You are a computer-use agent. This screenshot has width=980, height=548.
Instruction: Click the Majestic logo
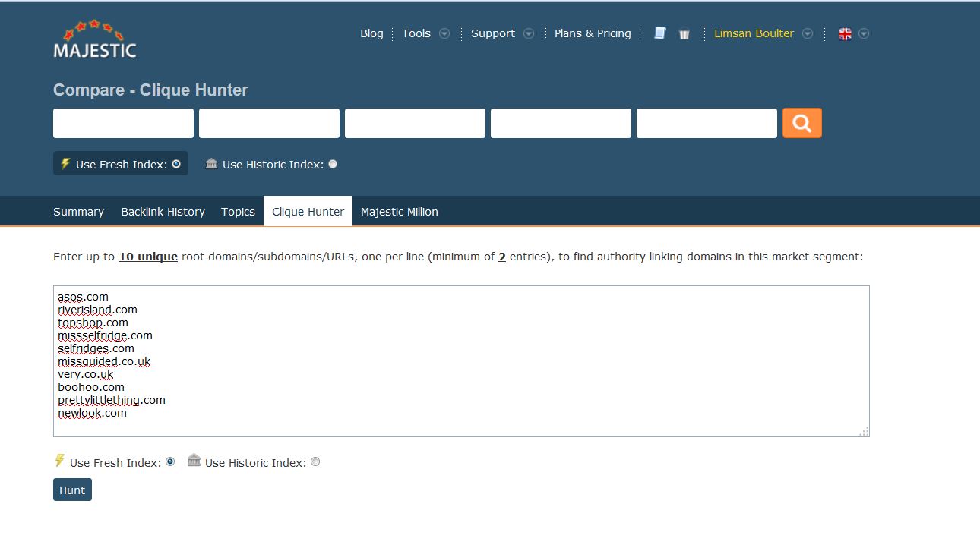[95, 39]
